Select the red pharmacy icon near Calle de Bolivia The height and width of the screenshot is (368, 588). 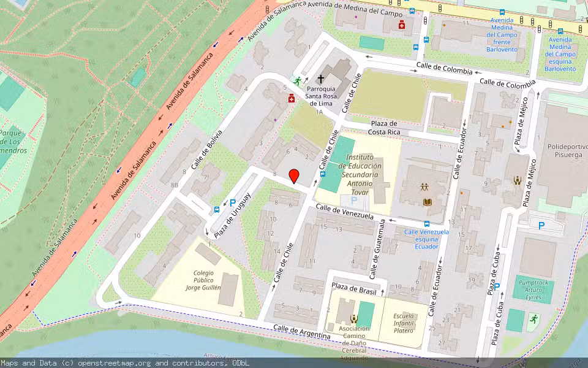coord(292,98)
